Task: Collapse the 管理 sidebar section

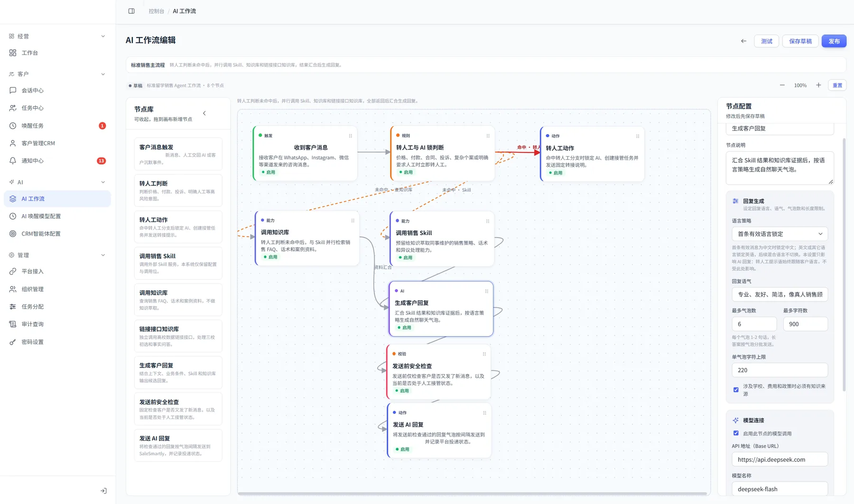Action: click(x=103, y=255)
